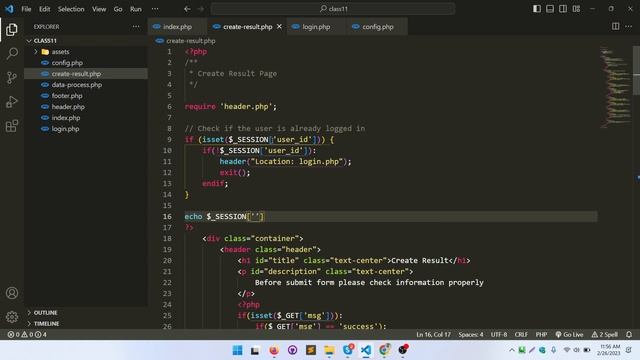Viewport: 640px width, 360px height.
Task: Open login.php in the explorer tree
Action: (86, 129)
